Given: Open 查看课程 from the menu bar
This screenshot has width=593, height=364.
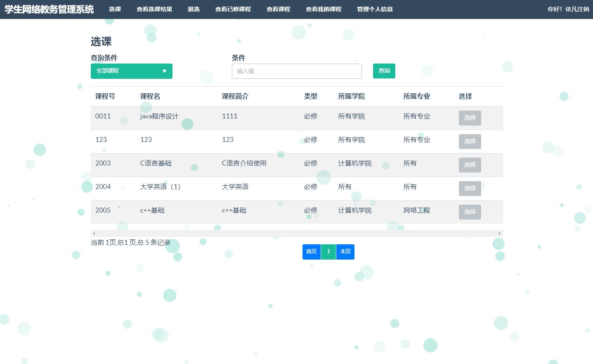Looking at the screenshot, I should point(278,9).
